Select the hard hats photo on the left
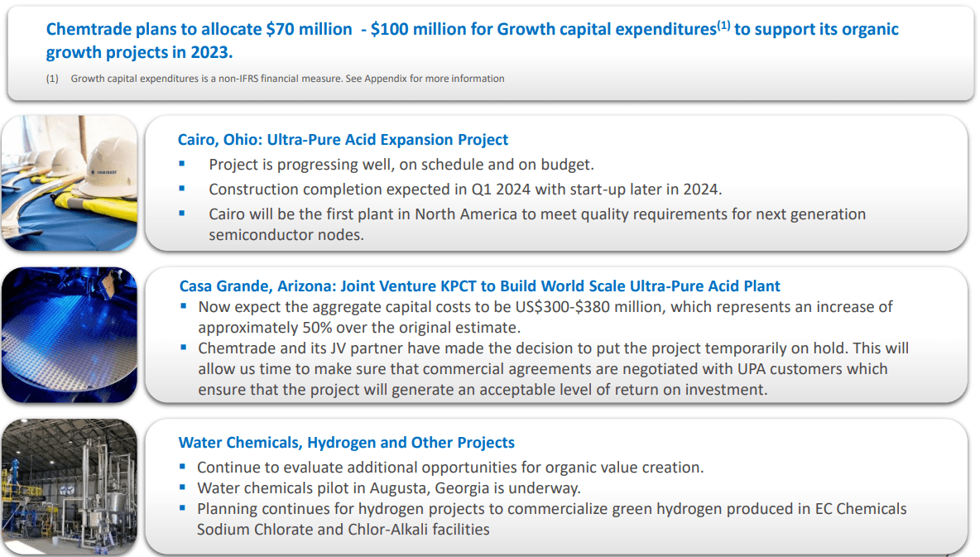980x557 pixels. click(70, 184)
